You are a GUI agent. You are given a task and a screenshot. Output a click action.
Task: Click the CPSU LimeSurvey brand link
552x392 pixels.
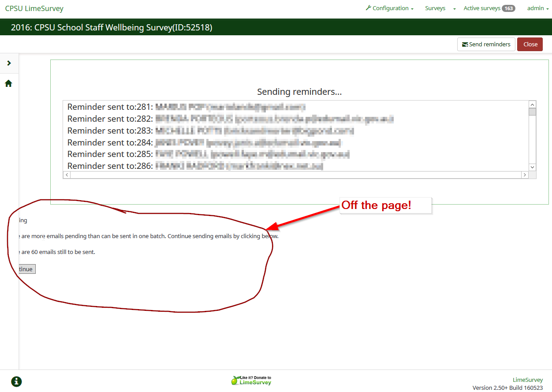34,8
